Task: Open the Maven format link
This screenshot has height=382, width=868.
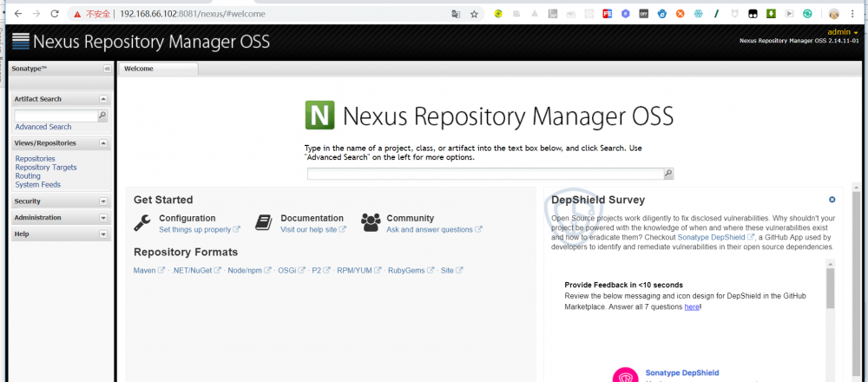Action: (x=149, y=271)
